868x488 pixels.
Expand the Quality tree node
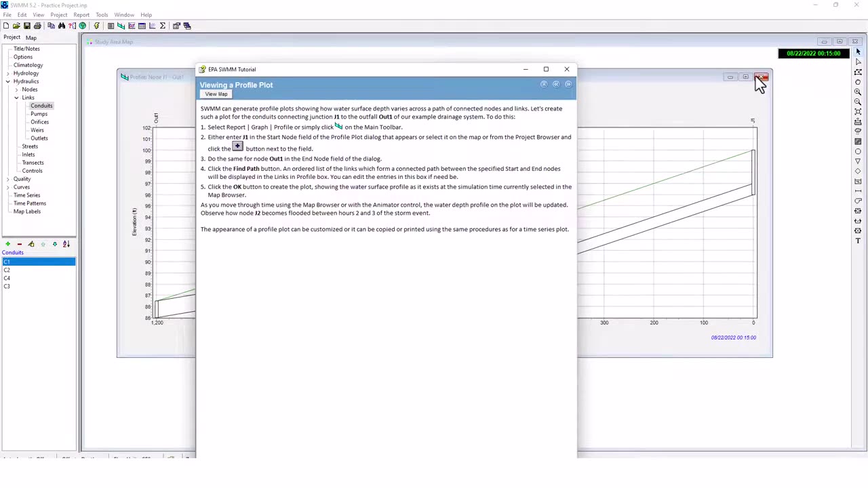tap(8, 179)
